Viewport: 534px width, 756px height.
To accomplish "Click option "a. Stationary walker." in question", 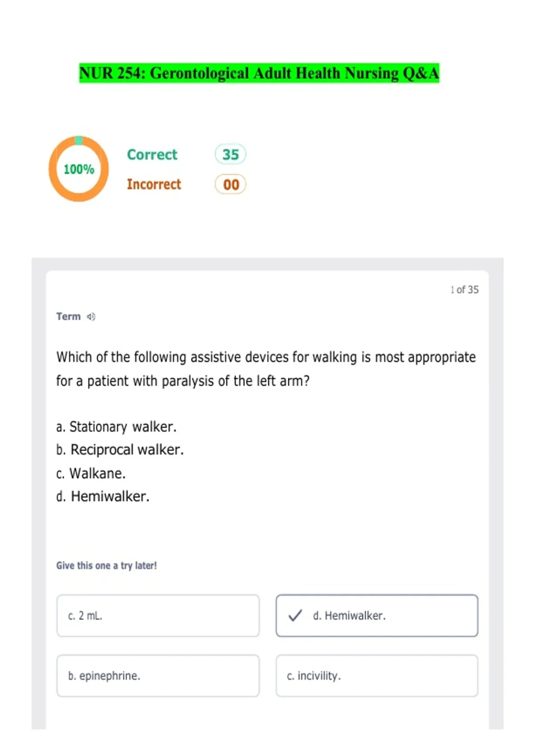I will [117, 427].
